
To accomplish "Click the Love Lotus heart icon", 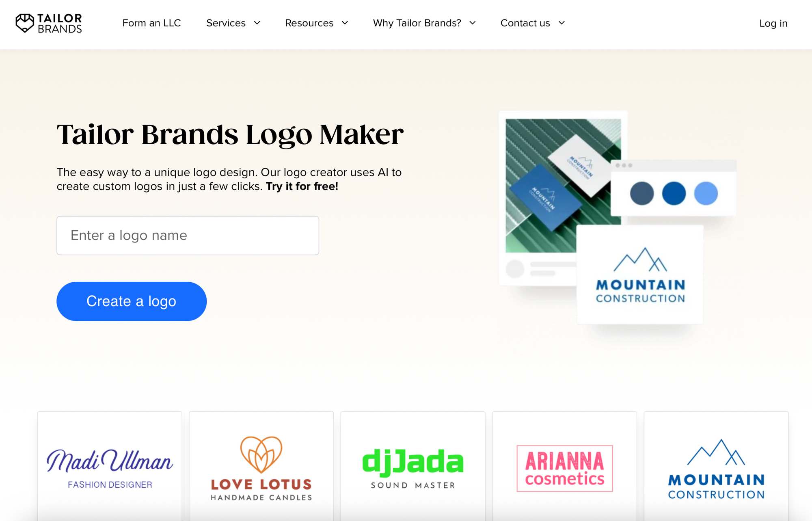I will 261,454.
